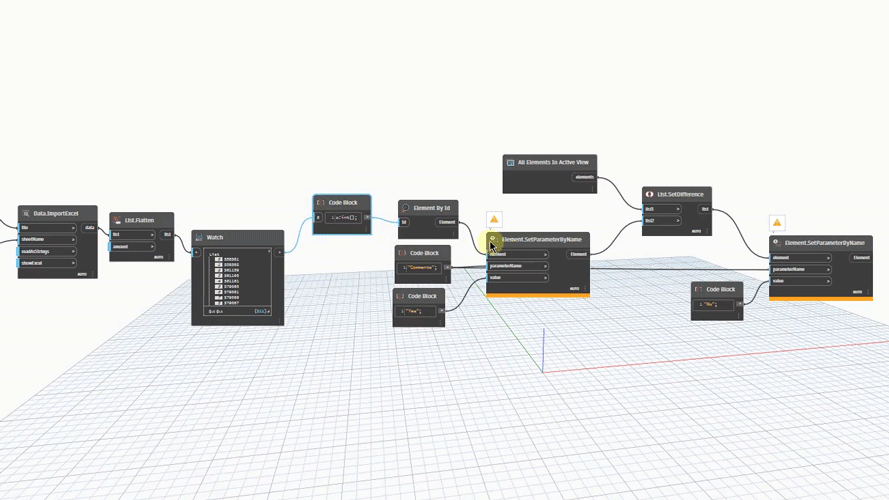The height and width of the screenshot is (500, 889).
Task: Click the "Comments" code text field
Action: [420, 268]
